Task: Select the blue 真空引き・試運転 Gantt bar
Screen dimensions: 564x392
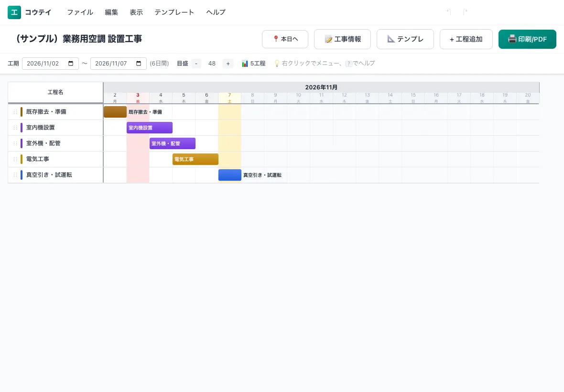Action: click(x=230, y=175)
